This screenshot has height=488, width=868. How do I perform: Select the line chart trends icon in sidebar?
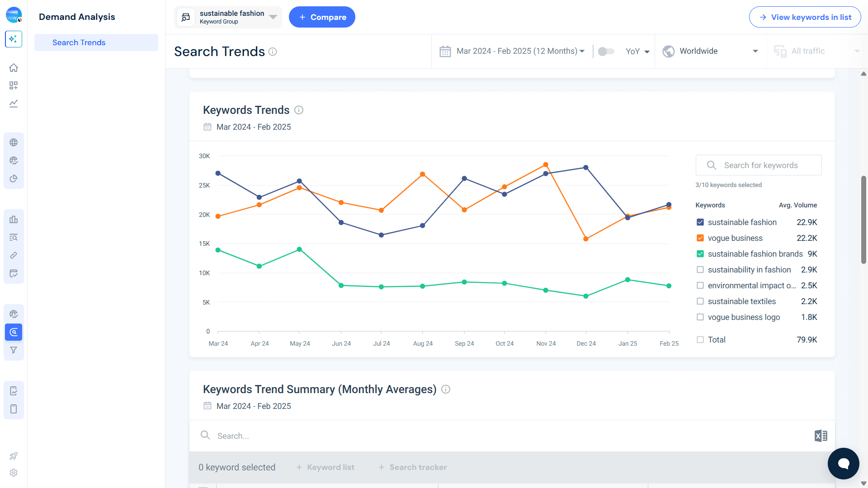(x=14, y=103)
